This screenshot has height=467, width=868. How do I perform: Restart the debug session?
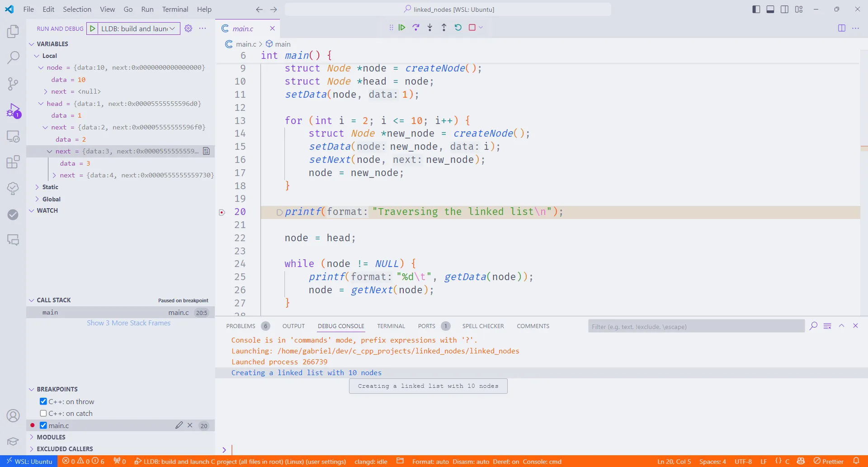point(458,28)
